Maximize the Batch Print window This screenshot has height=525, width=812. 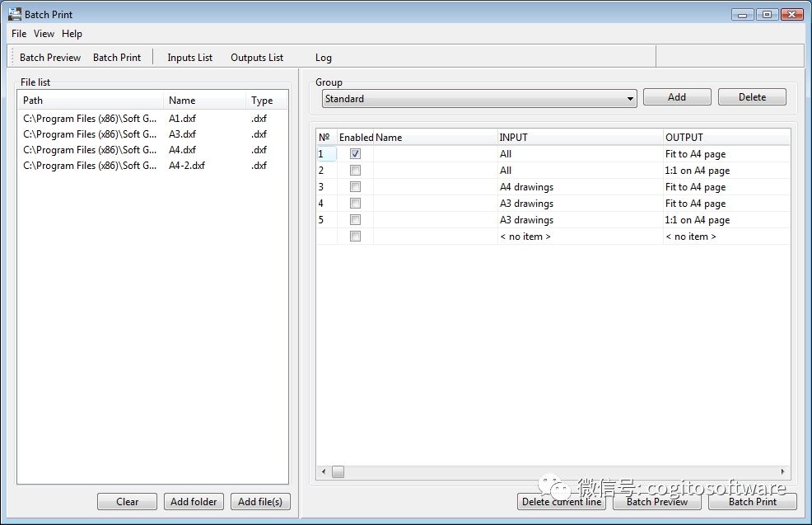(x=767, y=15)
